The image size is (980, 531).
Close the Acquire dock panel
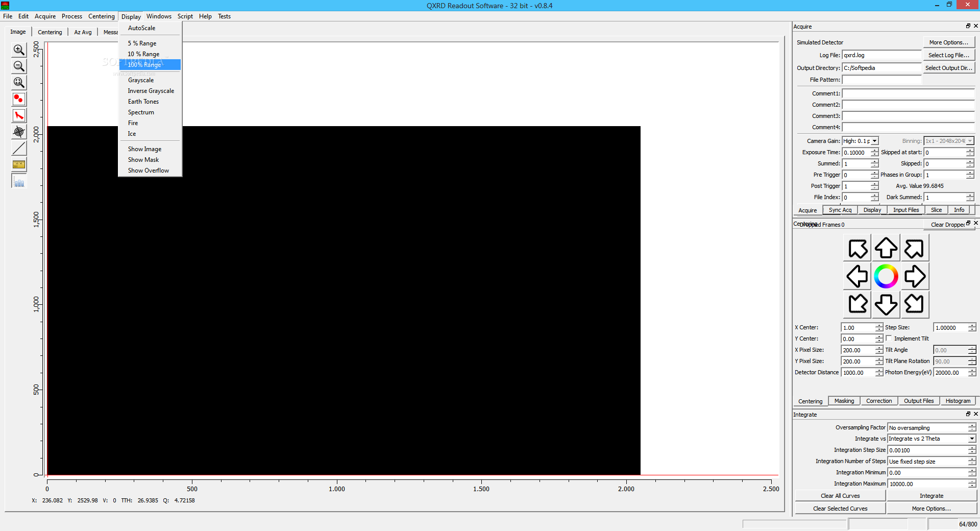coord(975,26)
